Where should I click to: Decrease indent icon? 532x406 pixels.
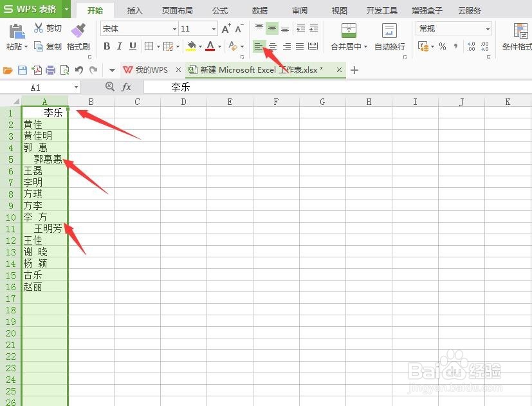[300, 28]
